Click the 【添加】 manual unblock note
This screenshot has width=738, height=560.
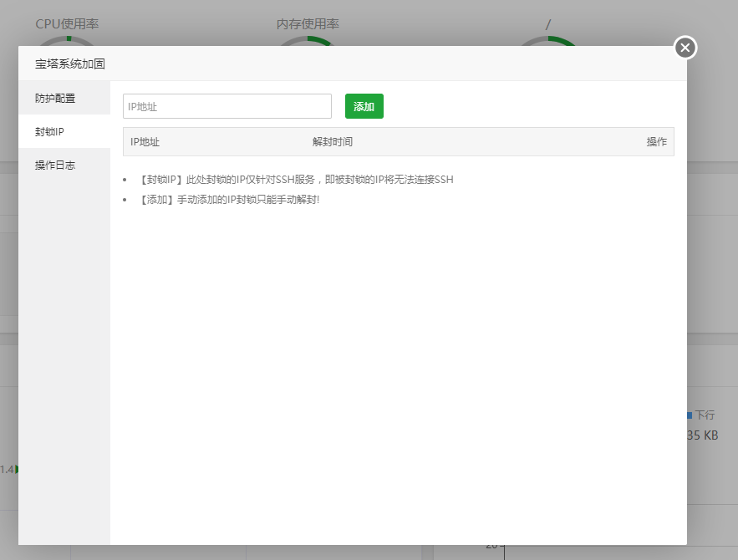point(228,200)
